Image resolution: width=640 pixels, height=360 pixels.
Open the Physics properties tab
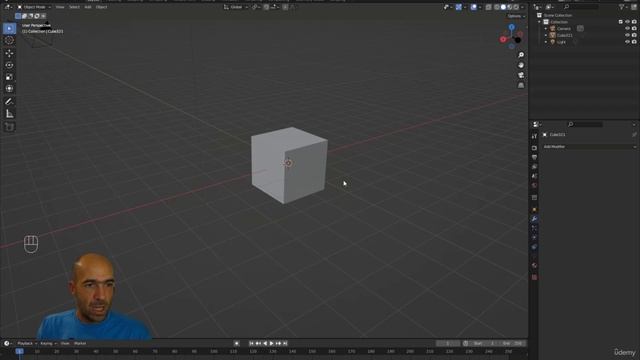tap(534, 238)
